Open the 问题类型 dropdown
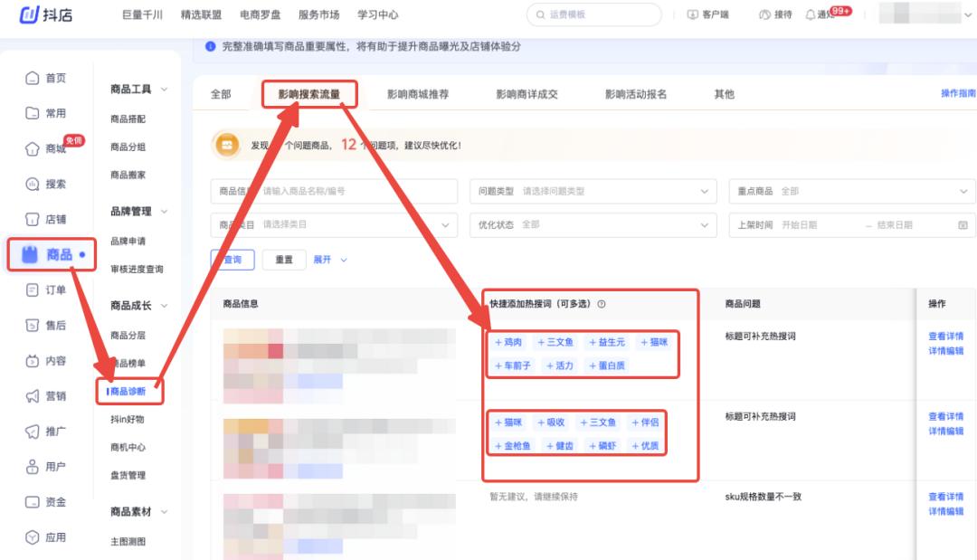977x560 pixels. pyautogui.click(x=593, y=191)
